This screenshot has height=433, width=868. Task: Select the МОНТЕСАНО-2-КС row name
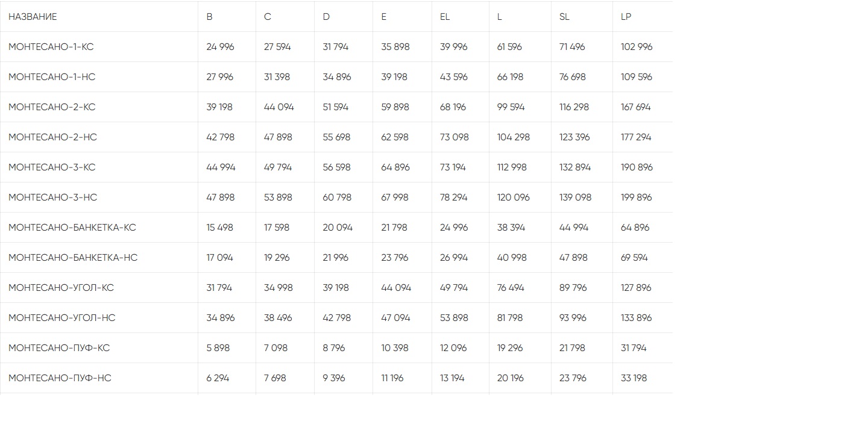click(52, 107)
